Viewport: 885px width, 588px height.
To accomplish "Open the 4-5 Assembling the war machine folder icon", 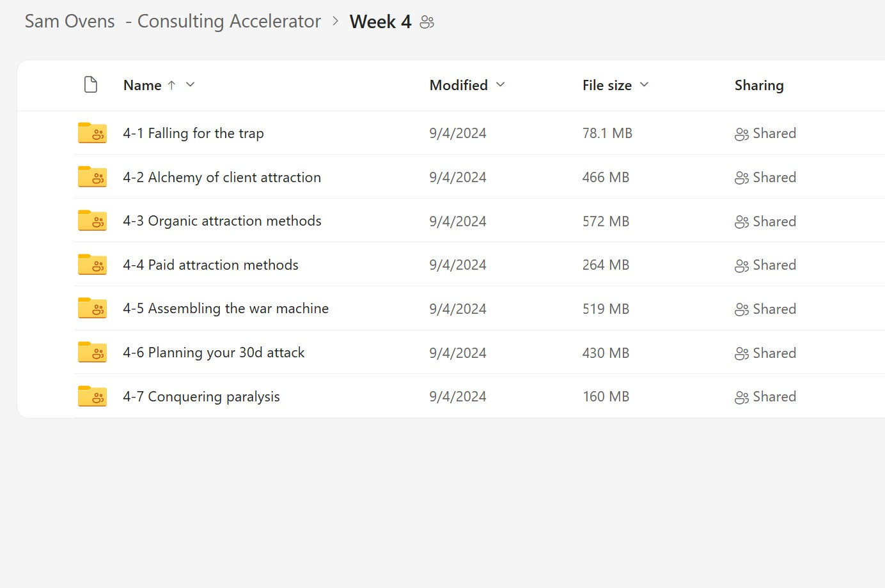I will tap(92, 308).
